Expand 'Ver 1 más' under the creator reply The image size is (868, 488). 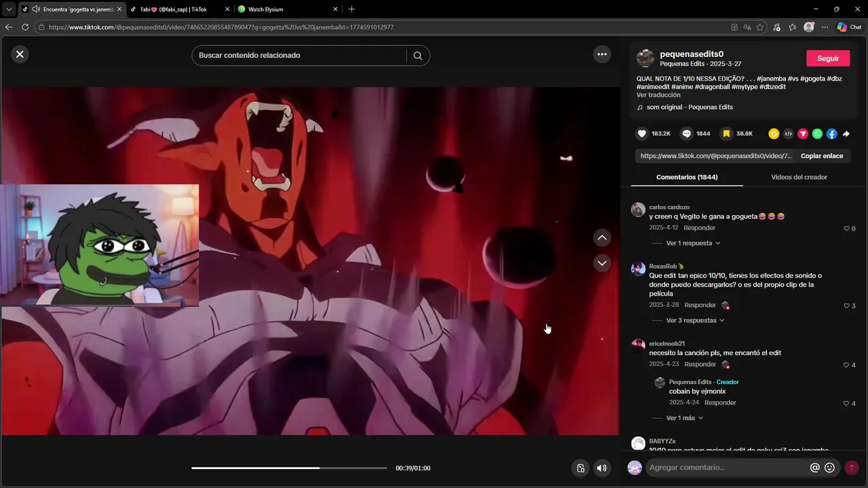point(684,418)
